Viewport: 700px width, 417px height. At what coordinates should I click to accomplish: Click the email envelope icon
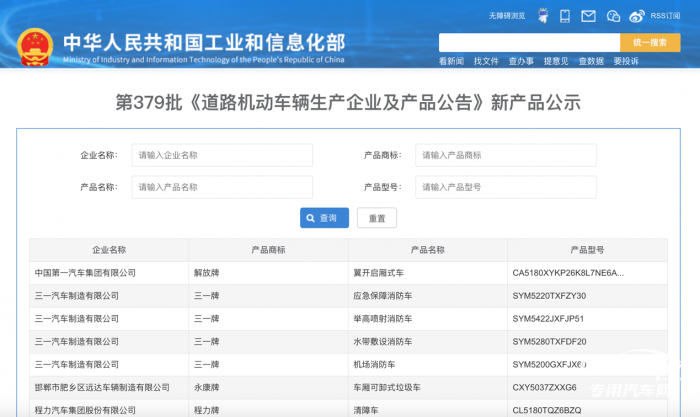coord(588,16)
